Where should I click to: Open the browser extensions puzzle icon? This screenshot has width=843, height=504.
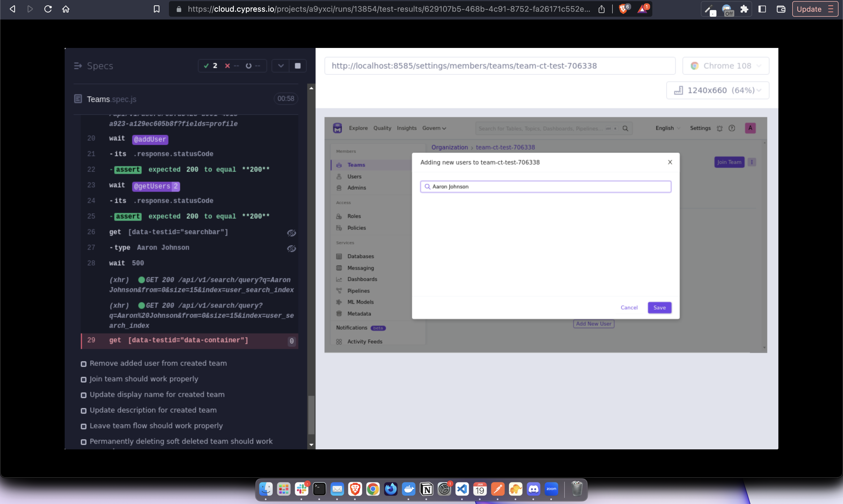[x=744, y=9]
